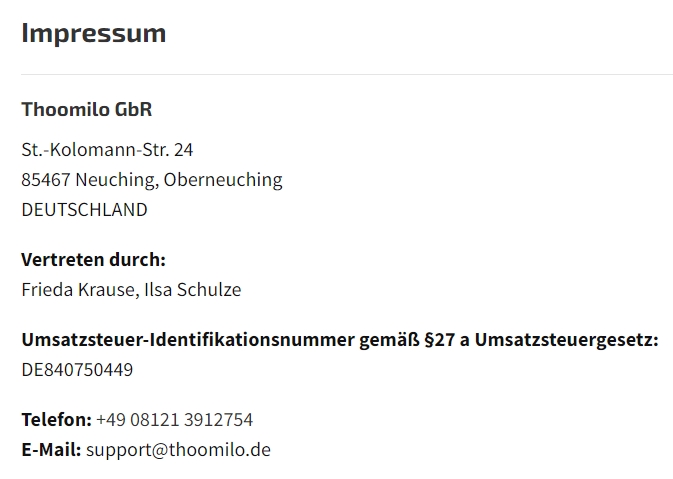Image resolution: width=673 pixels, height=479 pixels.
Task: Click the Impressum page heading
Action: (x=93, y=33)
